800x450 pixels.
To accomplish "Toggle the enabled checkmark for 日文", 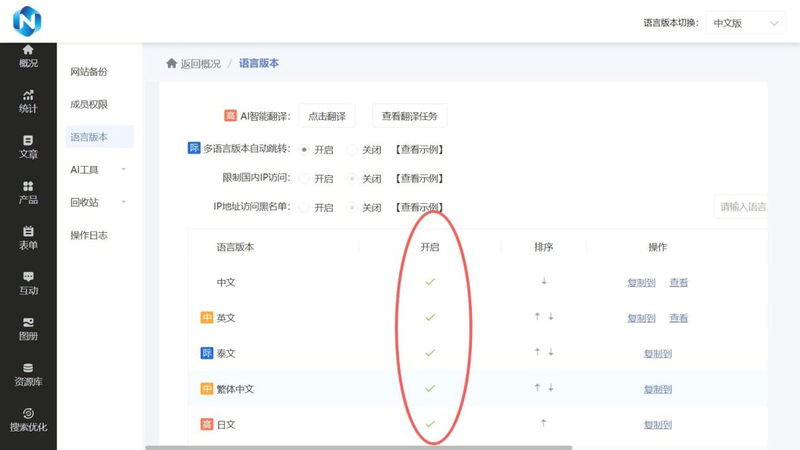I will 430,424.
